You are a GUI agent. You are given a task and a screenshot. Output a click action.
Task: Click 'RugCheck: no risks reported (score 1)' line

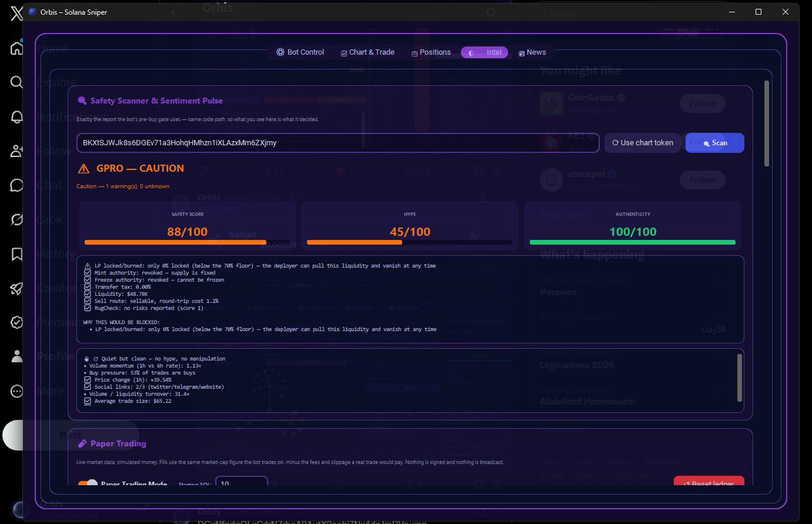tap(143, 308)
